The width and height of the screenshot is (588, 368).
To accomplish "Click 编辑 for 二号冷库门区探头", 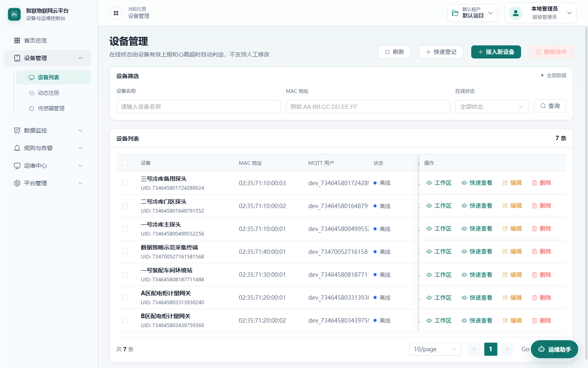I will point(512,206).
